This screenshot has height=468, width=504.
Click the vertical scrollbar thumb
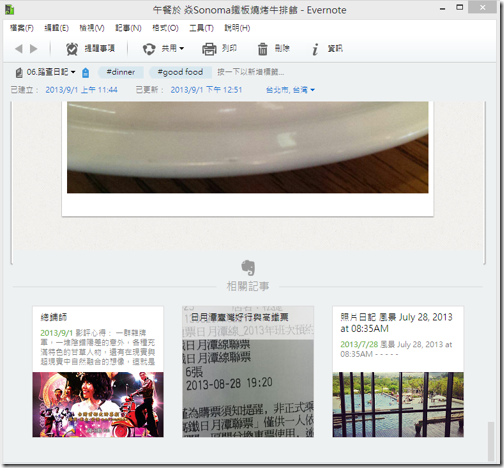tap(491, 441)
